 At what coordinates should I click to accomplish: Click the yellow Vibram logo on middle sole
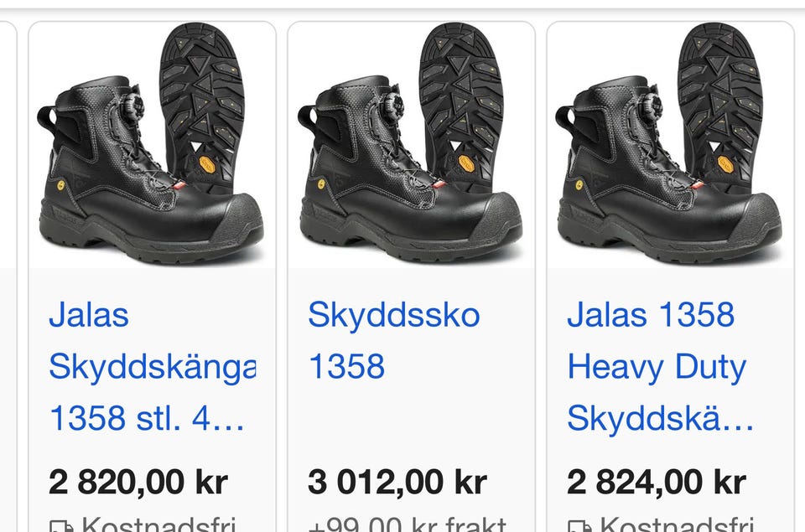(465, 163)
